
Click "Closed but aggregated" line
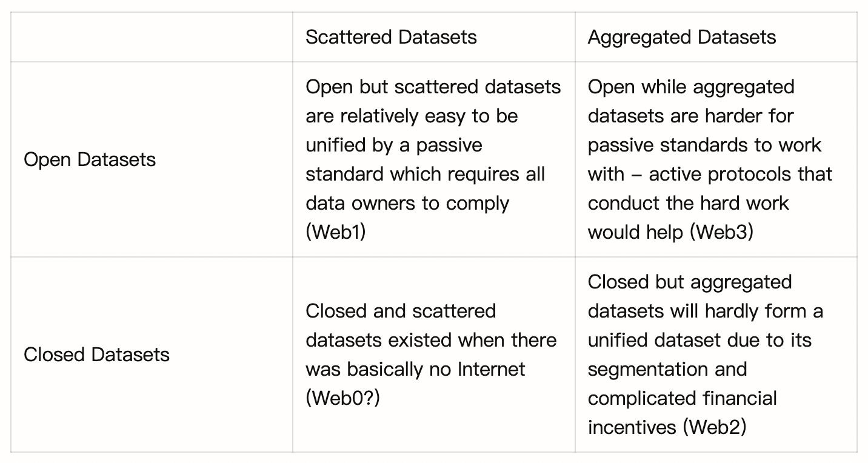tap(689, 282)
